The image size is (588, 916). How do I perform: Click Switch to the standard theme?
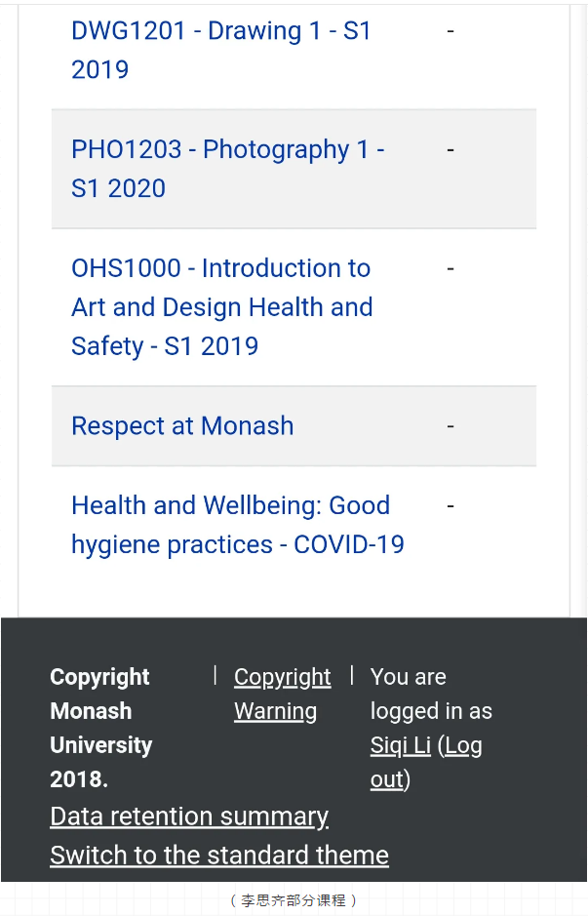tap(219, 856)
